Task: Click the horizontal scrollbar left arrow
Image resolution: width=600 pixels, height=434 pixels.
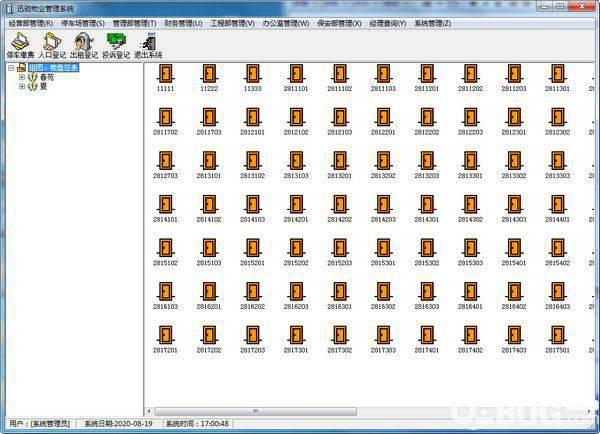Action: [150, 411]
